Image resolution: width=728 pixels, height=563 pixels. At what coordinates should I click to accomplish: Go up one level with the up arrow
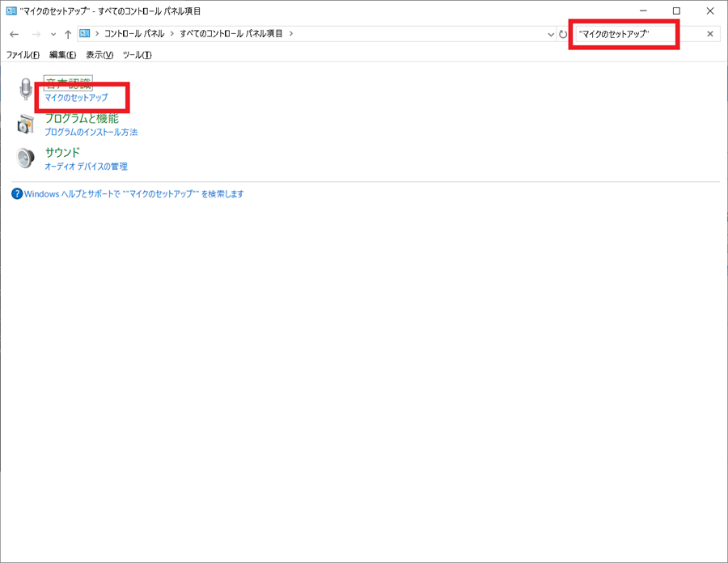(68, 34)
